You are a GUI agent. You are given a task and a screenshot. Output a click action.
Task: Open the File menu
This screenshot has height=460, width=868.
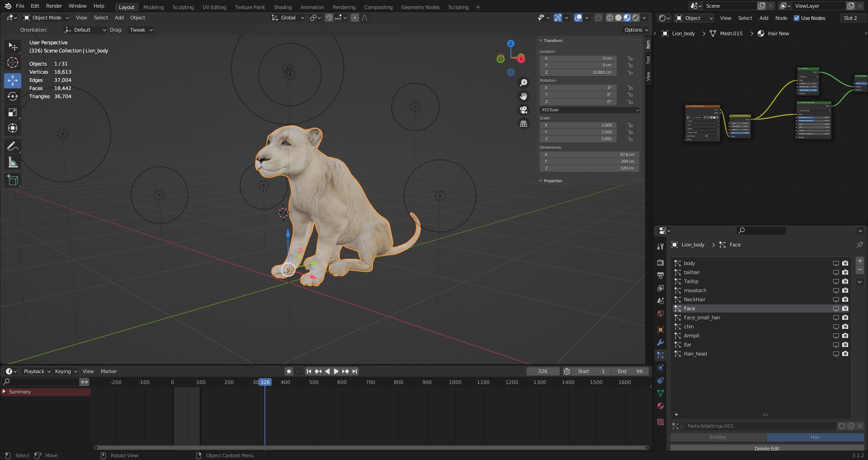click(x=20, y=6)
